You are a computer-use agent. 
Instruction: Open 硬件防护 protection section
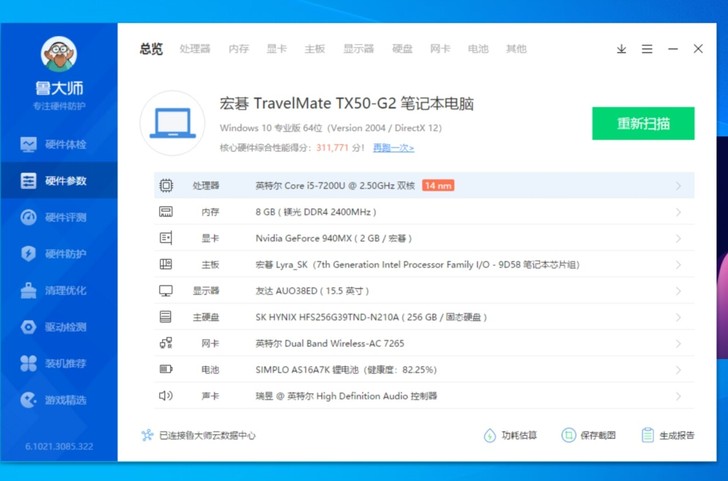tap(58, 254)
